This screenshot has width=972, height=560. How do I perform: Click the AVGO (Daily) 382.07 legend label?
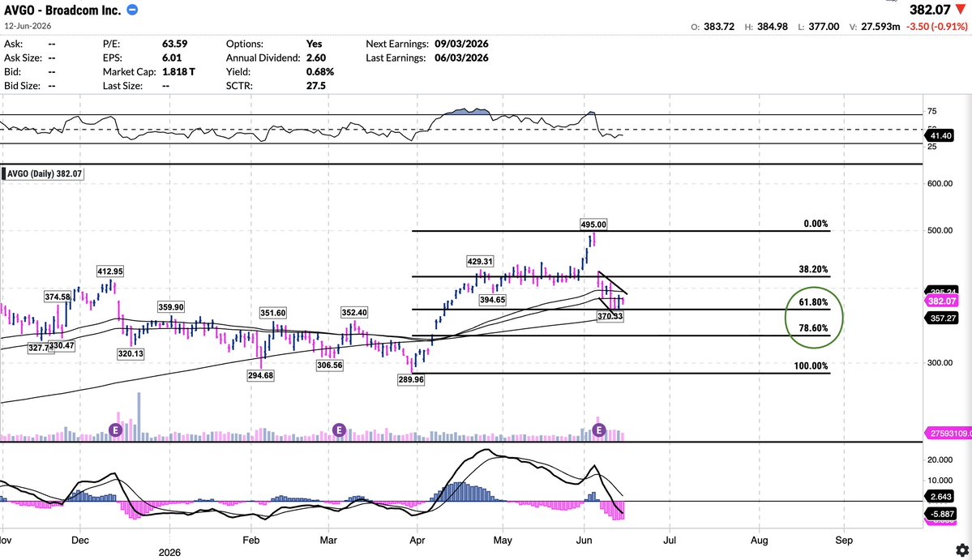click(44, 174)
